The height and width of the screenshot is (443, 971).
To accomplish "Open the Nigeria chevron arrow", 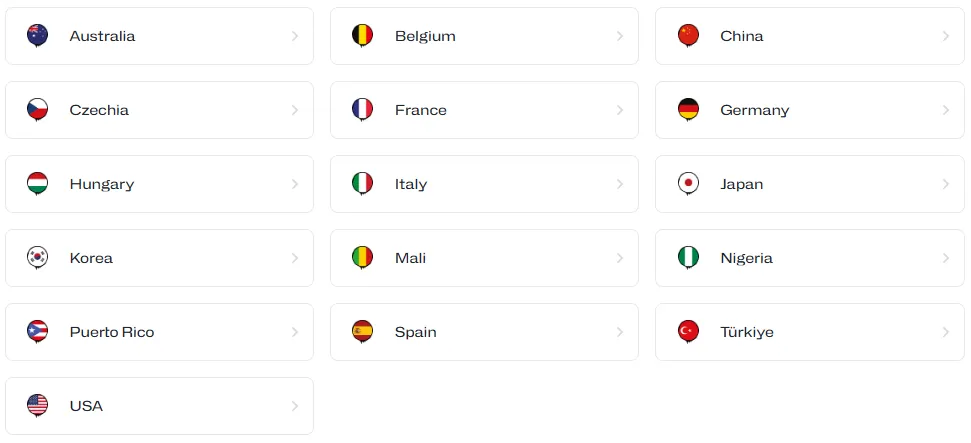I will point(945,258).
